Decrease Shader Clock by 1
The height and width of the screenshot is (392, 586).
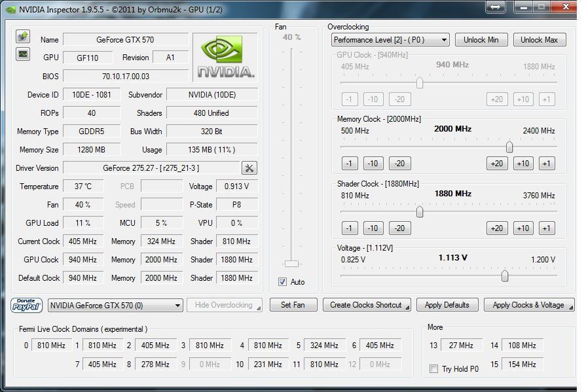(x=350, y=228)
